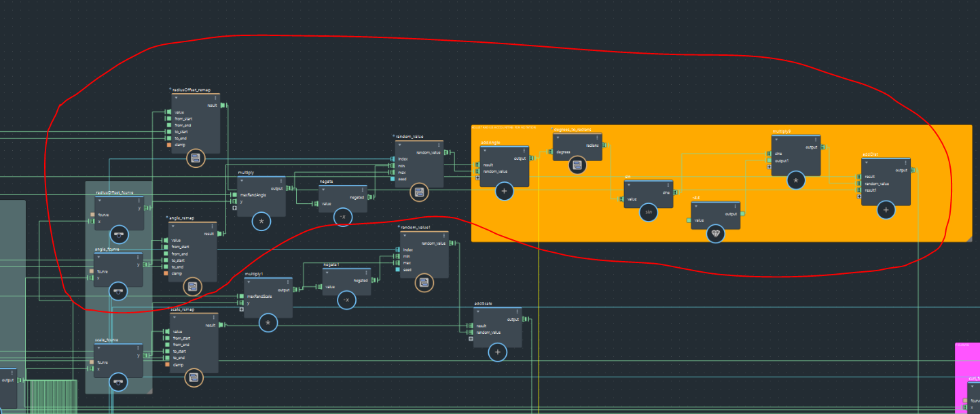
Task: Open the addDist node's three-dot menu
Action: [x=906, y=162]
